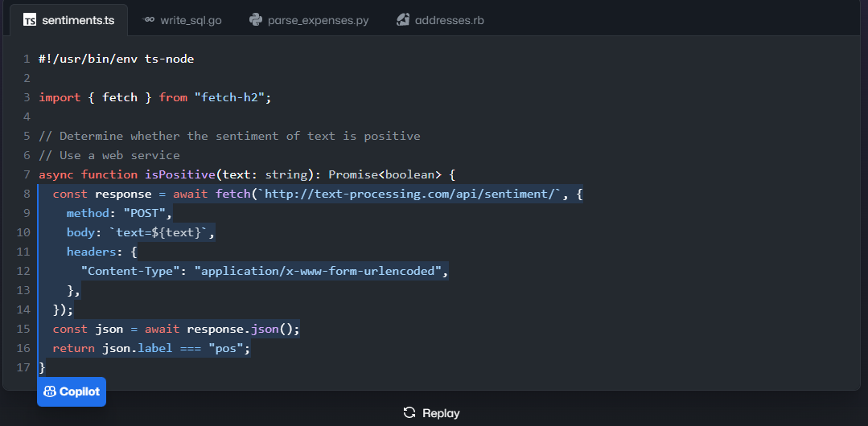Click the TypeScript icon on sentiments.ts
Viewport: 868px width, 426px height.
pyautogui.click(x=29, y=20)
